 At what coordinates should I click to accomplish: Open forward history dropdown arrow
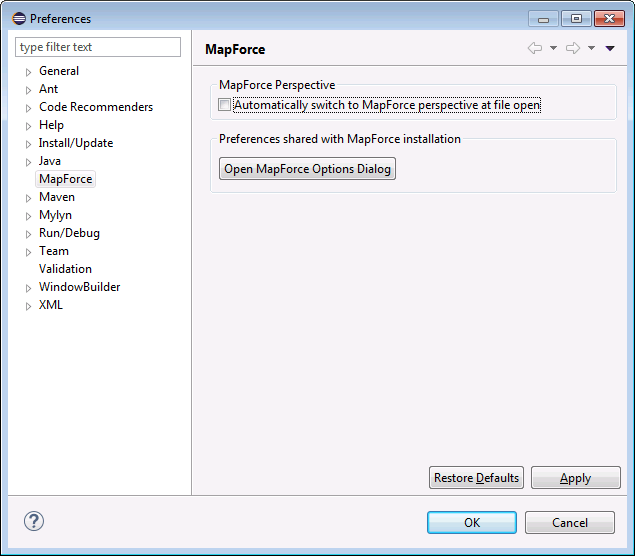pos(591,48)
